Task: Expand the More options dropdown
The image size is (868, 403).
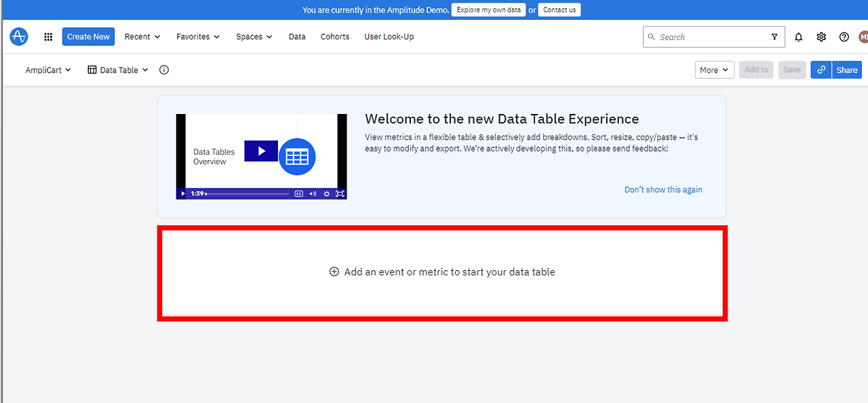Action: click(x=715, y=70)
